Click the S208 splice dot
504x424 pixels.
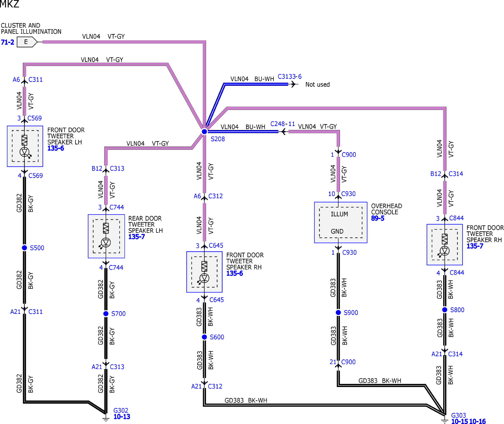click(204, 132)
